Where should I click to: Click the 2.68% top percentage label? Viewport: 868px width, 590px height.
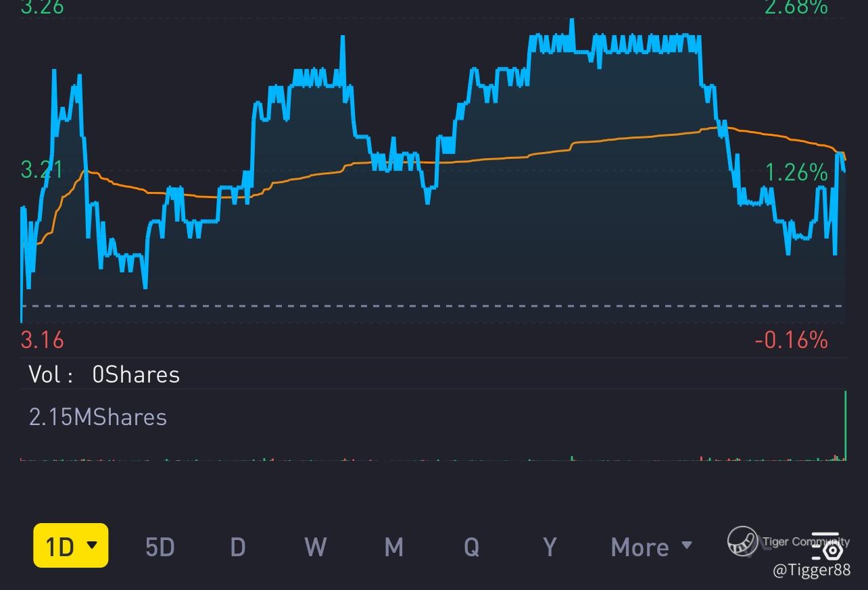pyautogui.click(x=796, y=7)
